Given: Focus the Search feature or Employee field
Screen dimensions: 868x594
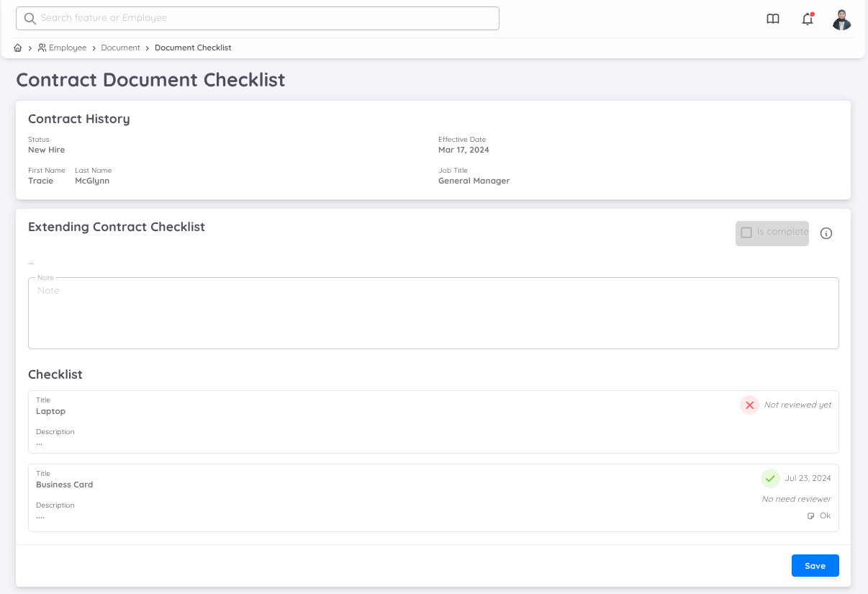Looking at the screenshot, I should [257, 18].
